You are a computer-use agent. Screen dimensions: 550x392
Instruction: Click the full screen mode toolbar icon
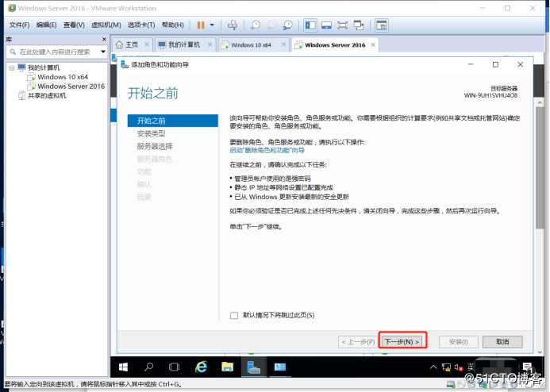[342, 25]
